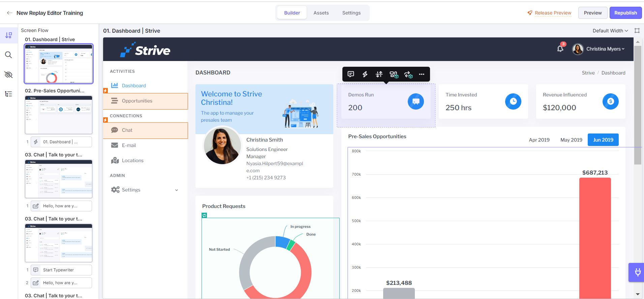Click the lightning bolt in the floating toolbar
644x299 pixels.
(365, 74)
